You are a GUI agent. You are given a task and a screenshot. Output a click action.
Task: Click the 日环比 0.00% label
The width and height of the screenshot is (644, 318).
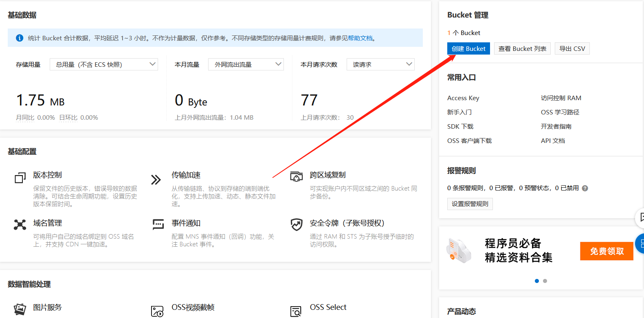point(79,118)
